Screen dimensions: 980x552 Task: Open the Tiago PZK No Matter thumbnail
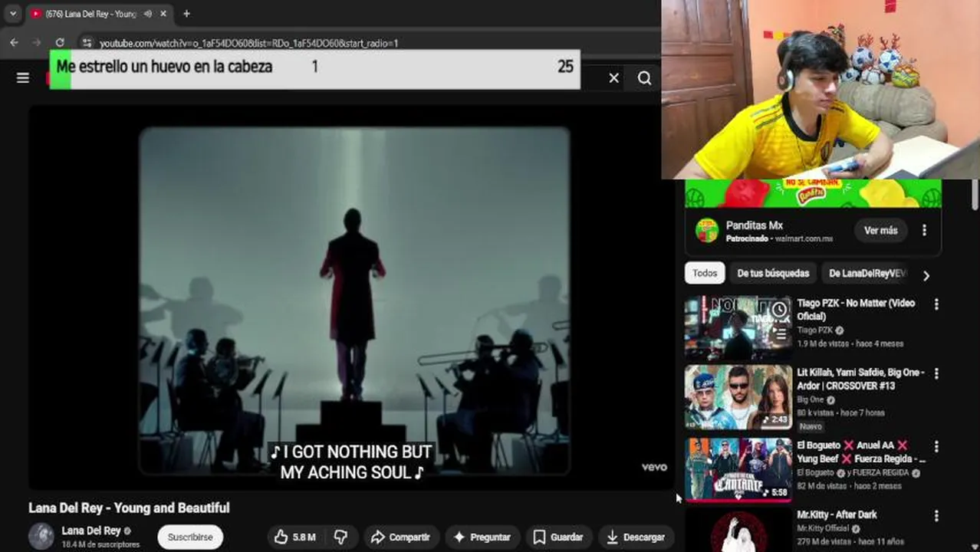click(x=738, y=327)
